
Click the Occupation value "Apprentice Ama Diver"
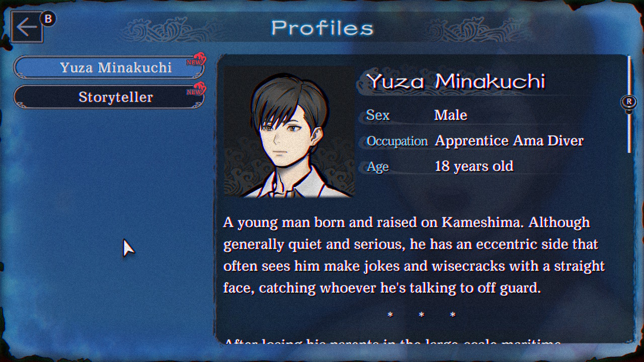coord(509,141)
